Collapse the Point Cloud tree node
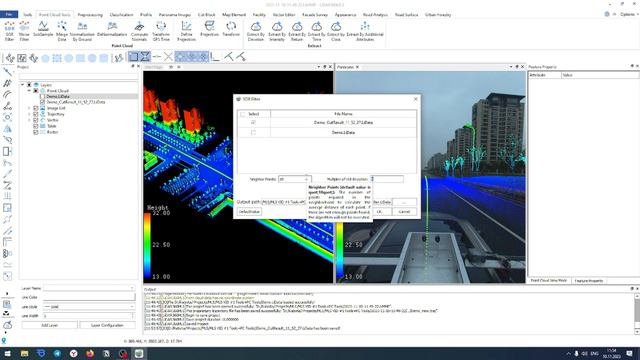The height and width of the screenshot is (360, 640). coord(29,91)
